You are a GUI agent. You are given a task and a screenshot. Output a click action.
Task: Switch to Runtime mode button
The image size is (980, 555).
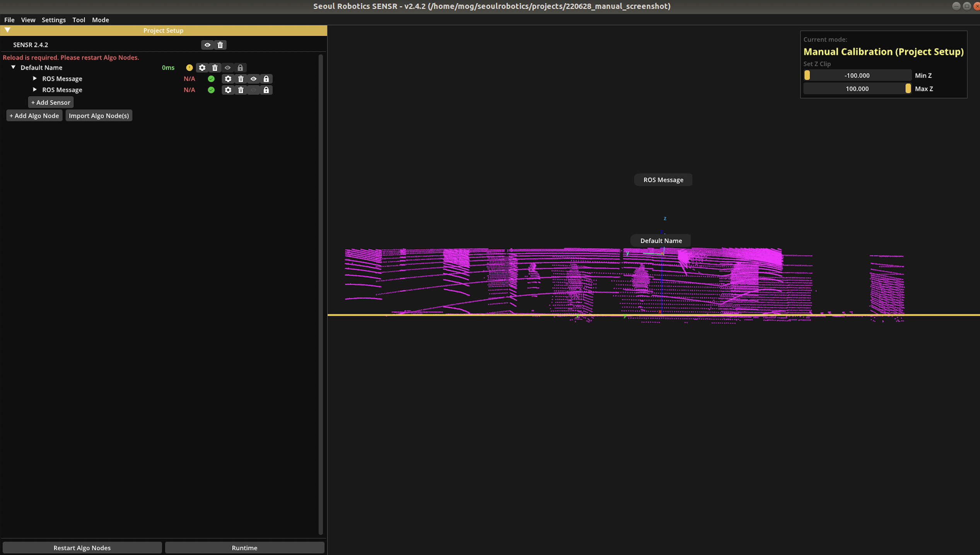[244, 548]
